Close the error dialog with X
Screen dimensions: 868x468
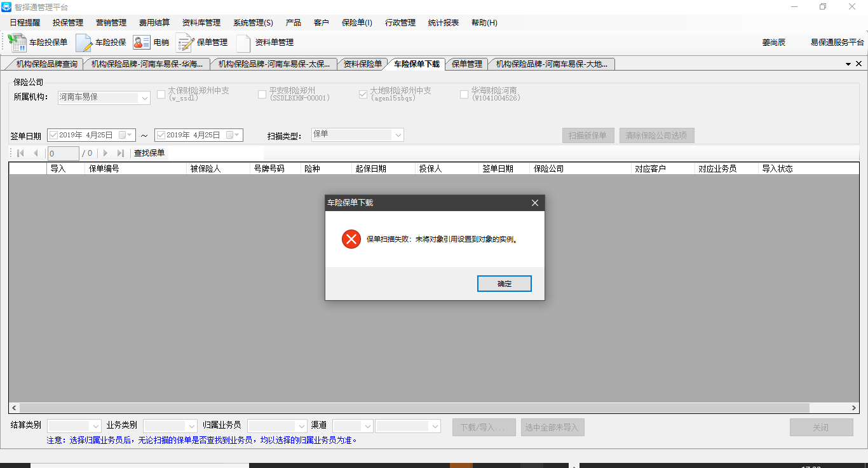pyautogui.click(x=534, y=203)
